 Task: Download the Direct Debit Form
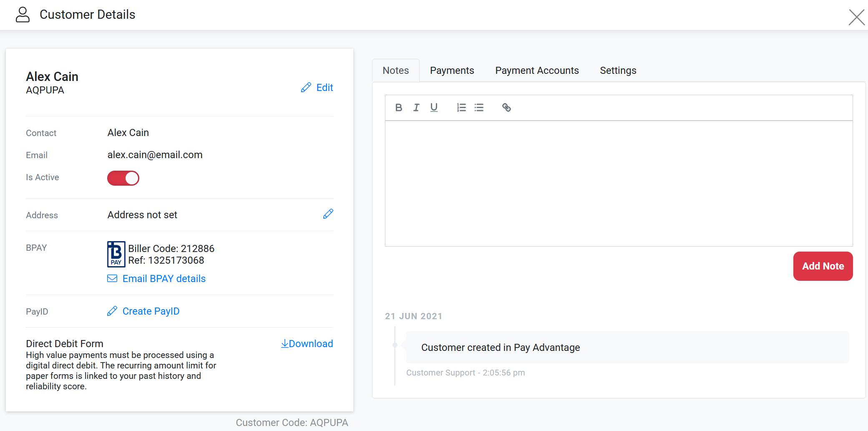[x=307, y=344]
